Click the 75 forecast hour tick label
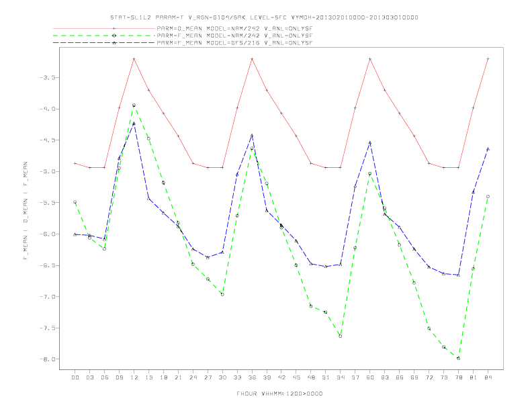The image size is (532, 411). (x=444, y=377)
